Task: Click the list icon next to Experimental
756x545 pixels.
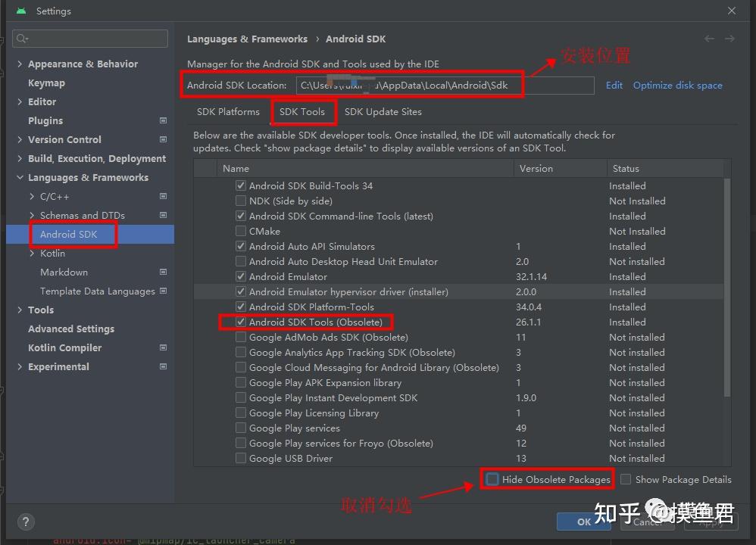Action: (163, 366)
